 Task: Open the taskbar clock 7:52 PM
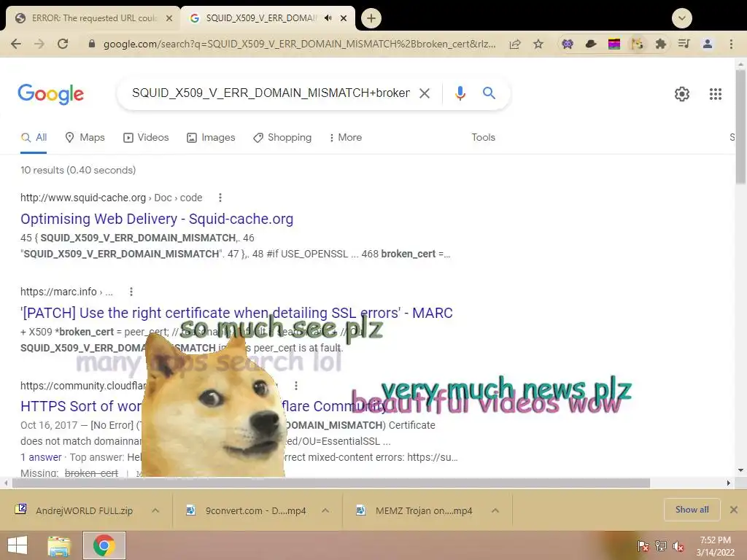716,546
